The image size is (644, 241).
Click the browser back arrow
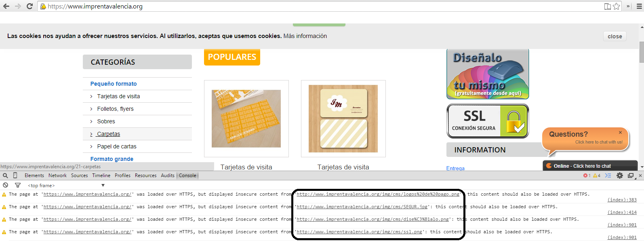click(6, 6)
